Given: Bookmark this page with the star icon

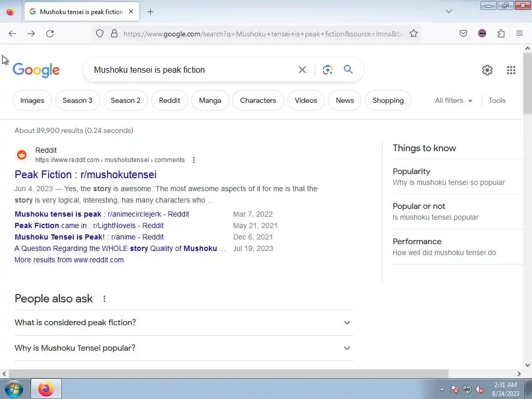Looking at the screenshot, I should 413,34.
